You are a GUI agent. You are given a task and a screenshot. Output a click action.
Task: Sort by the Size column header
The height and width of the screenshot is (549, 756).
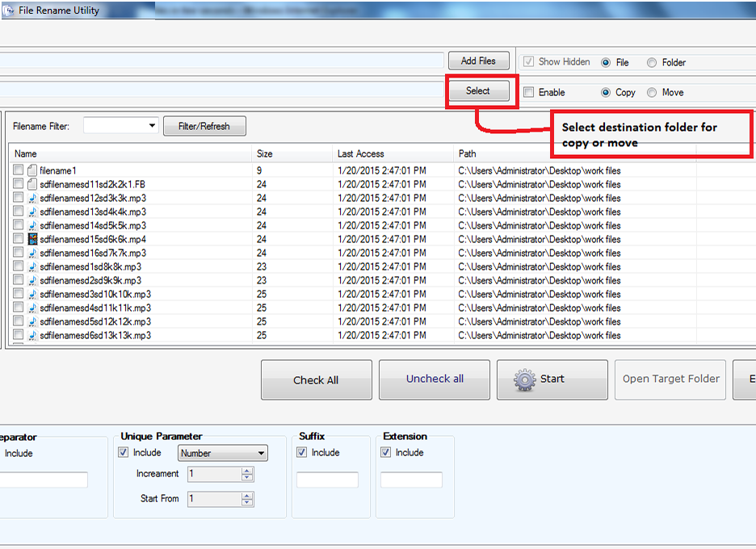click(x=292, y=153)
